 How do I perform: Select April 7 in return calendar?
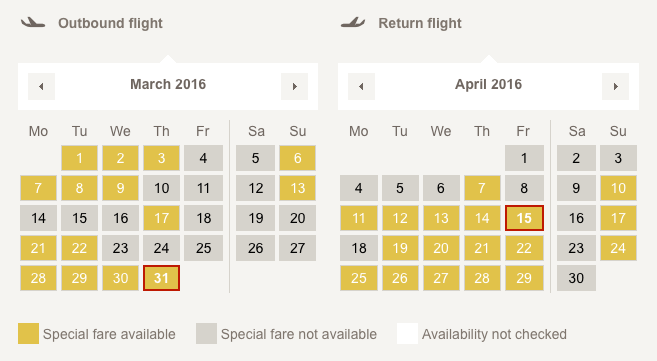(482, 188)
